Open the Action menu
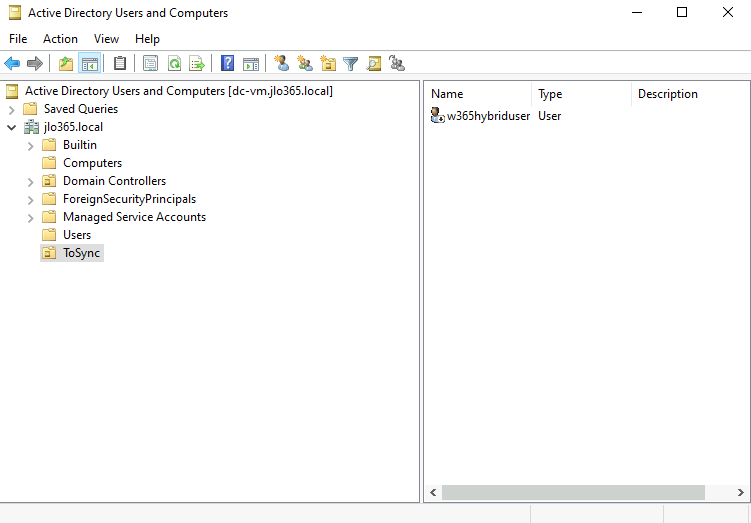Viewport: 751px width, 523px height. [60, 39]
